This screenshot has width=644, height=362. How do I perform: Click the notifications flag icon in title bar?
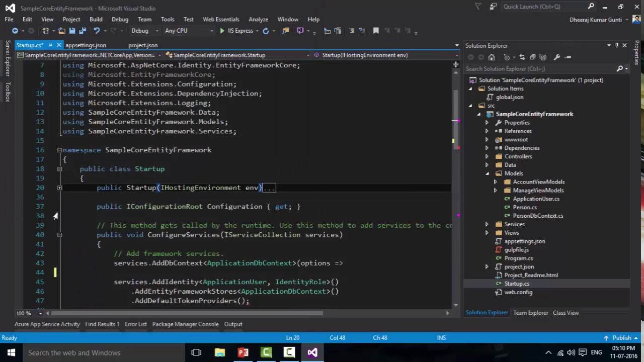478,7
